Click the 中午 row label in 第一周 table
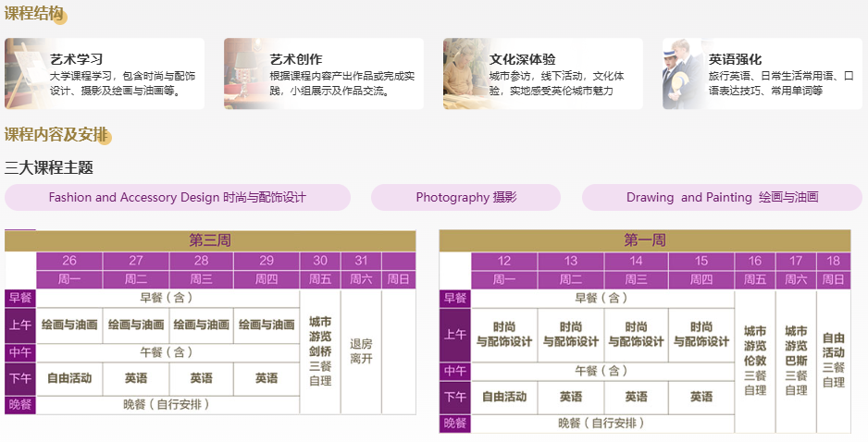The image size is (868, 442). point(455,371)
